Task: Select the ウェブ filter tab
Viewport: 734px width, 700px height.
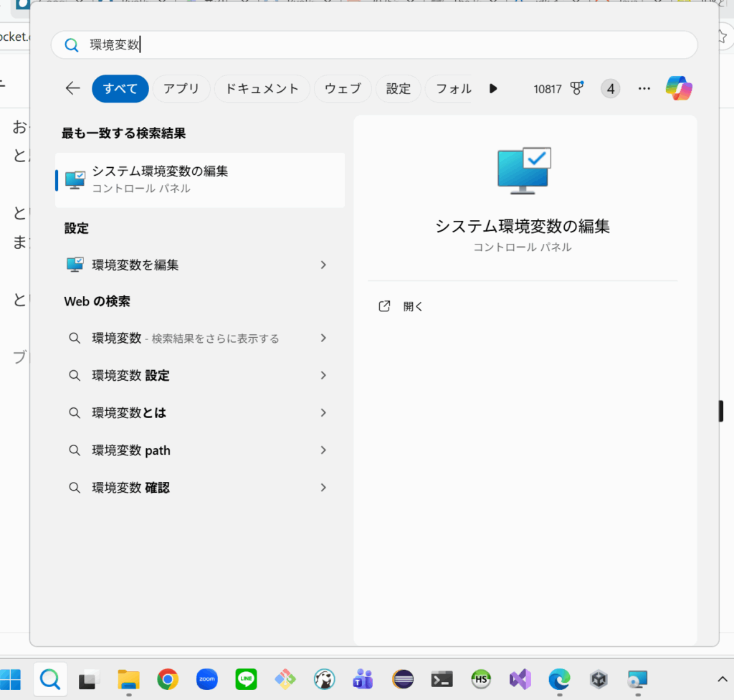Action: (343, 89)
